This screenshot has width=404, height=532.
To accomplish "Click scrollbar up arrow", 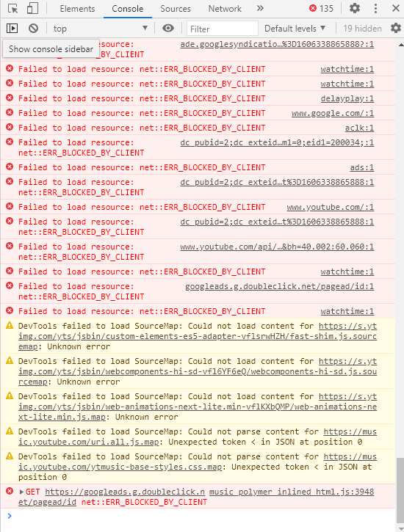I will click(400, 45).
